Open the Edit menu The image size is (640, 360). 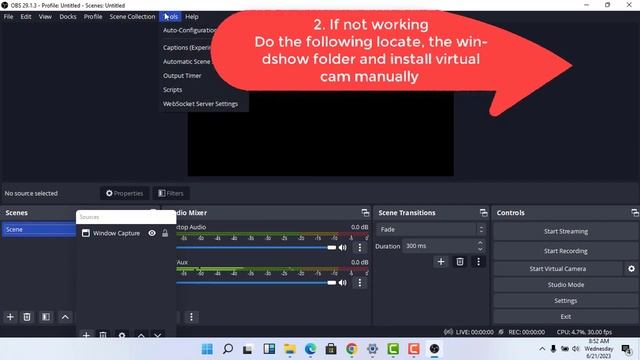[x=26, y=17]
